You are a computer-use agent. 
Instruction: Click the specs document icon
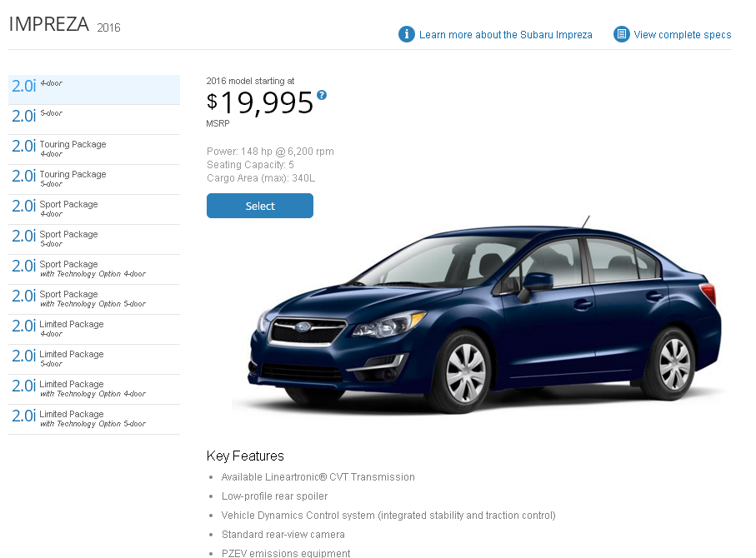click(x=622, y=34)
